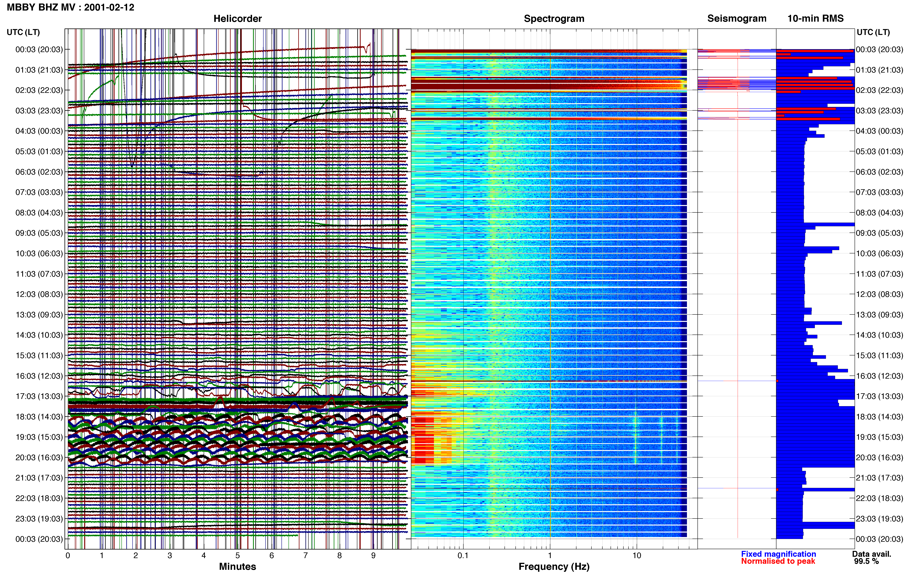Click the left time label '11:03 (07:03)'
Screen dimensions: 924x578
[39, 274]
